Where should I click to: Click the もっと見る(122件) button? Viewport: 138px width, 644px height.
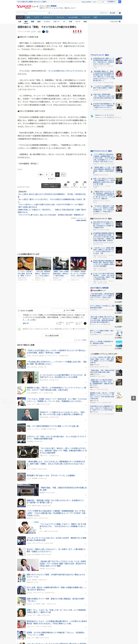point(52,336)
